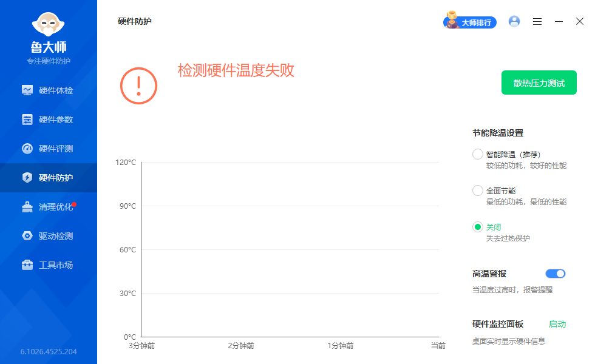Click the temperature chart area
This screenshot has height=364, width=595.
point(291,249)
